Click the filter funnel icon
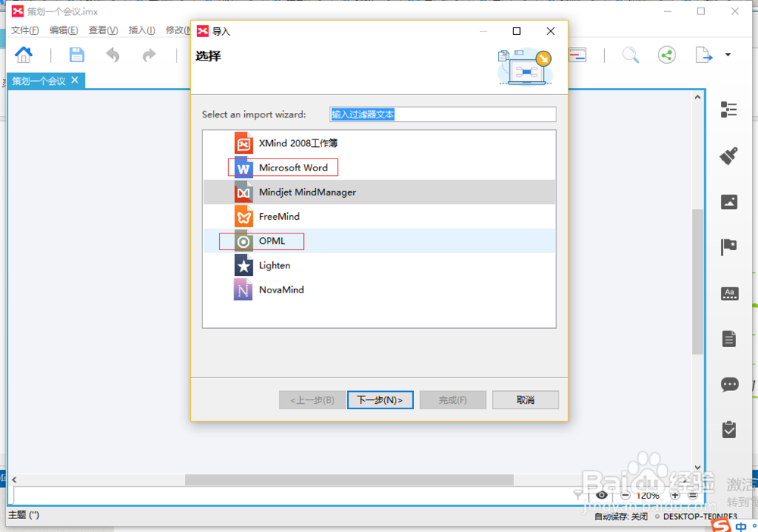 [578, 494]
